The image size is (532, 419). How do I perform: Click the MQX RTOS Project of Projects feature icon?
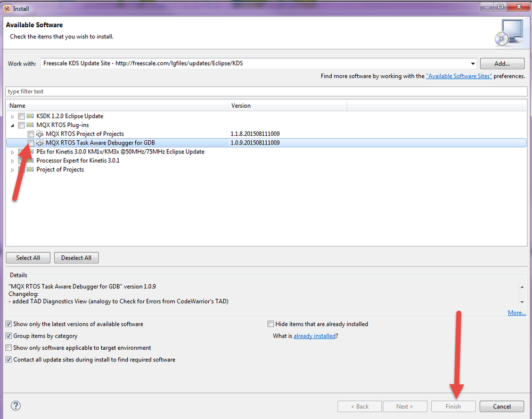pos(40,134)
